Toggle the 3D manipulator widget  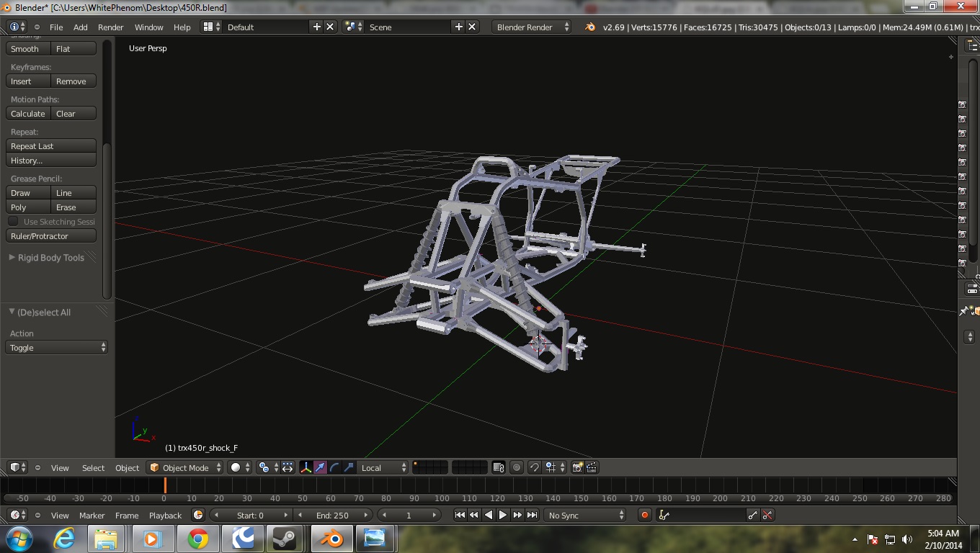pos(306,467)
